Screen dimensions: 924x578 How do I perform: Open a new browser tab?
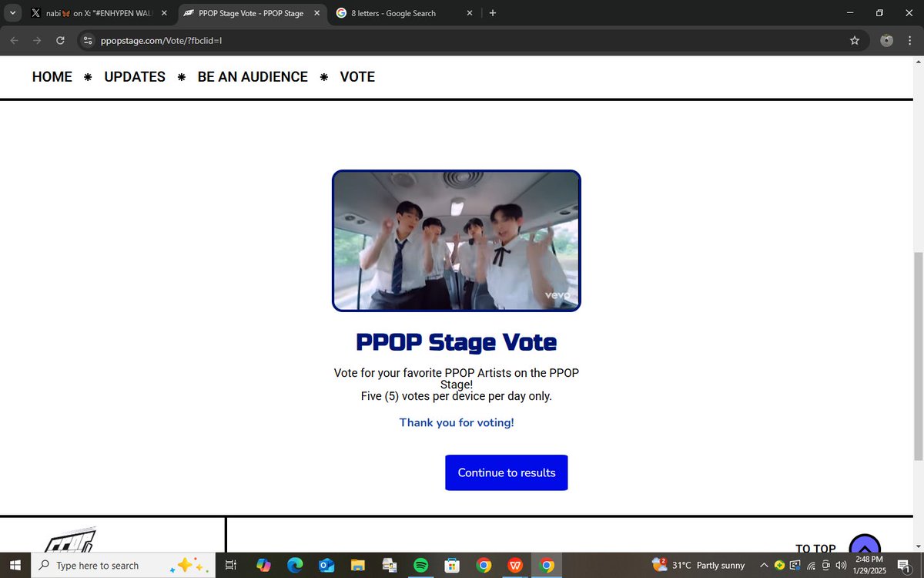point(493,13)
